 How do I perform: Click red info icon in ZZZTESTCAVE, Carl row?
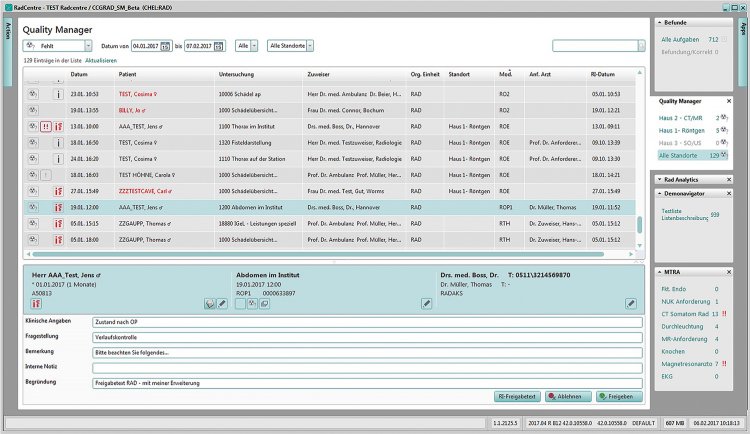coord(58,191)
